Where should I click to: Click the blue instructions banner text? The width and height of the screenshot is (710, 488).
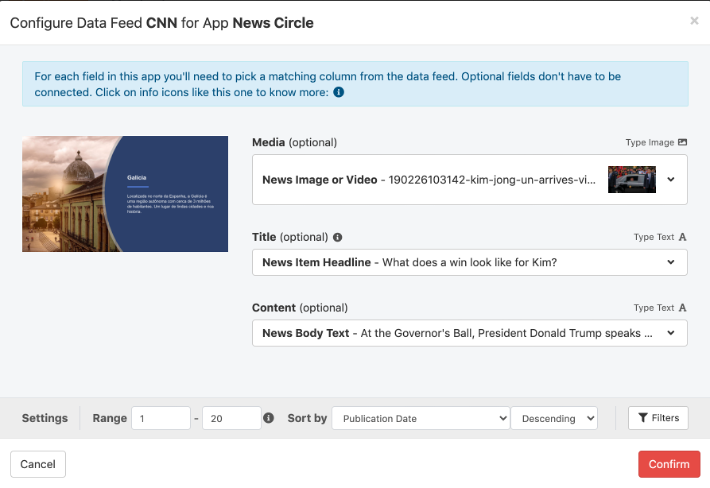tap(327, 84)
